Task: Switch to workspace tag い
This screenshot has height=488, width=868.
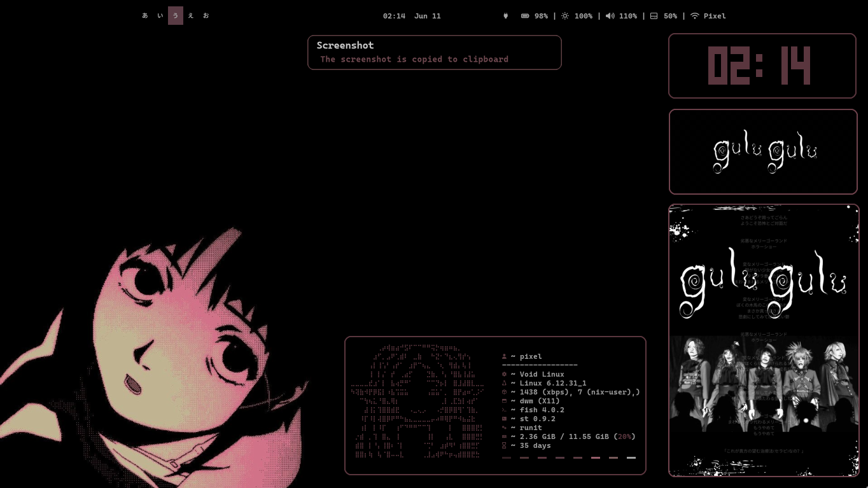Action: [x=160, y=16]
